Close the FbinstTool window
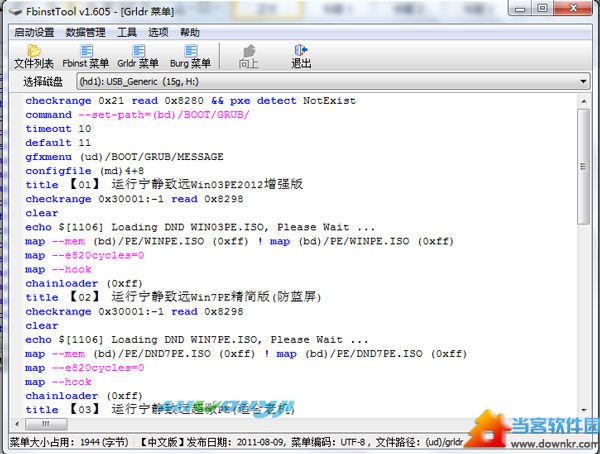600x454 pixels. click(574, 8)
